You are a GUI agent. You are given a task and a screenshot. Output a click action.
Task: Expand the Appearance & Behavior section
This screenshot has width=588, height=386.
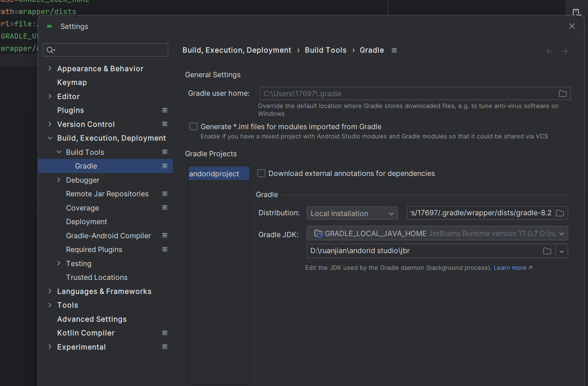pyautogui.click(x=50, y=68)
